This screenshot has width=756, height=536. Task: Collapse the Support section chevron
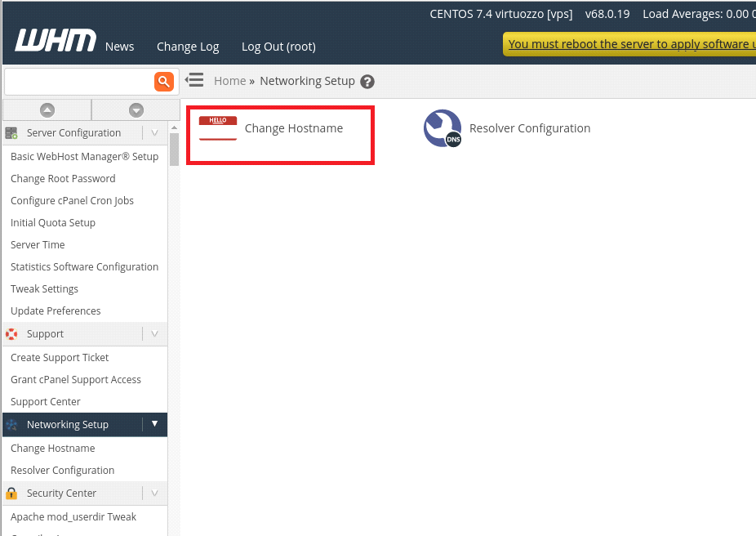click(155, 334)
